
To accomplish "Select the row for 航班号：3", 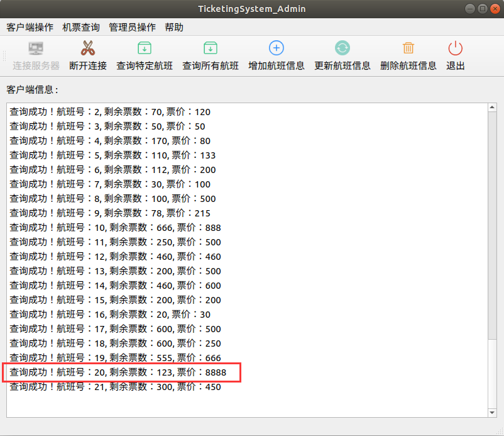I will pos(107,126).
